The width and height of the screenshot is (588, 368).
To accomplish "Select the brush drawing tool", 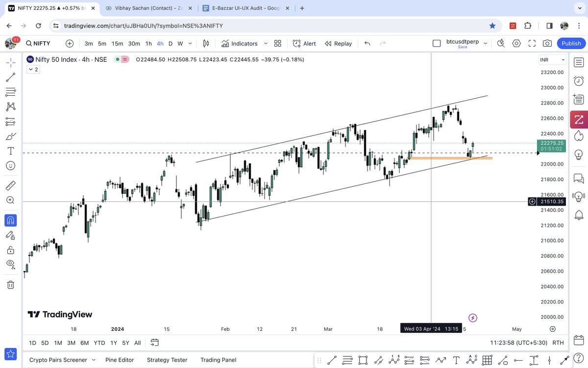I will coord(10,136).
